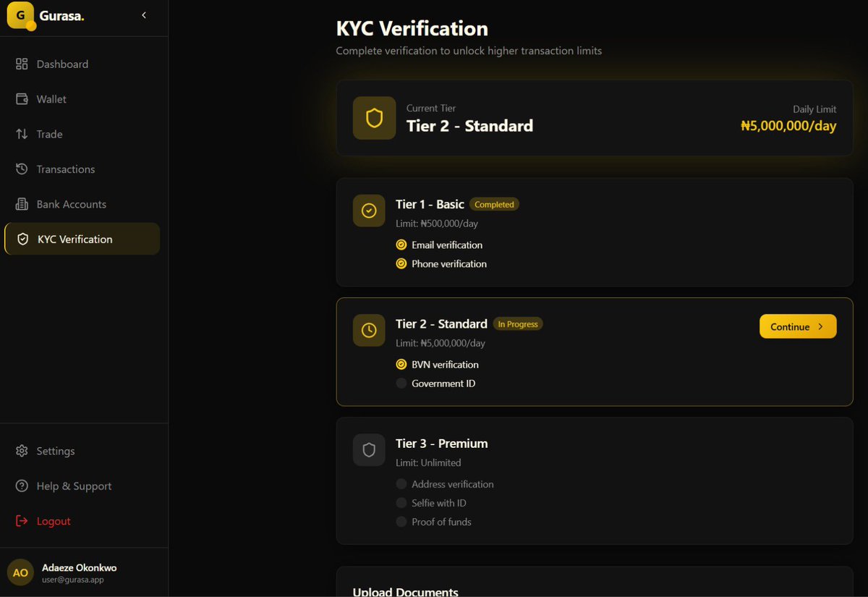Click the Transactions history icon

point(22,169)
